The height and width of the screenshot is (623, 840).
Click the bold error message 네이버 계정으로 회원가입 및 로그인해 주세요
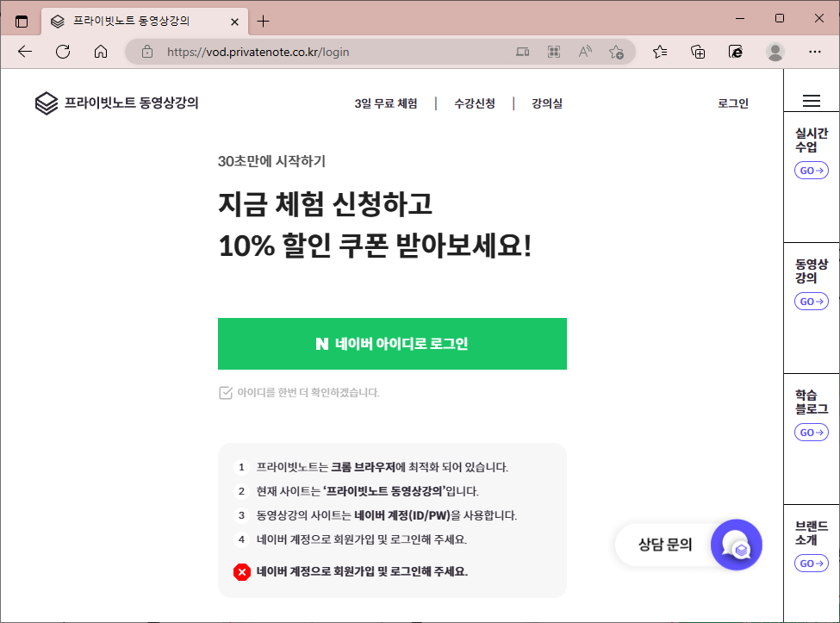point(362,571)
